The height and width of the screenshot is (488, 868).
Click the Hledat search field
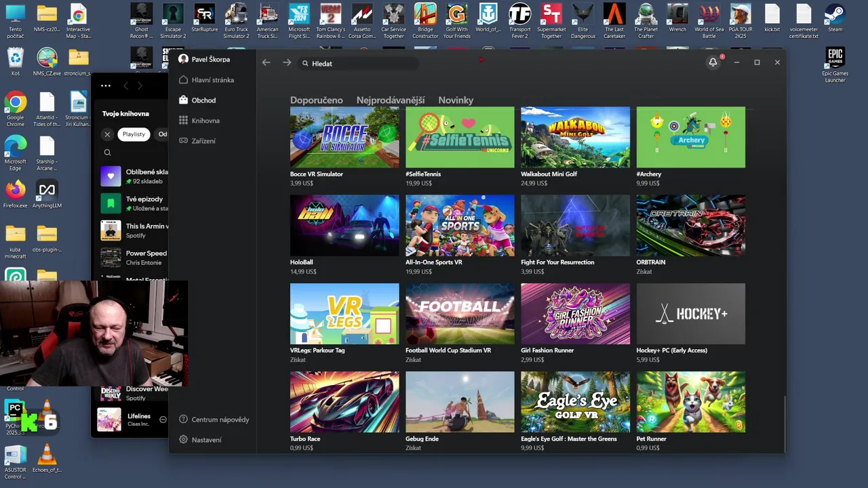click(x=359, y=63)
